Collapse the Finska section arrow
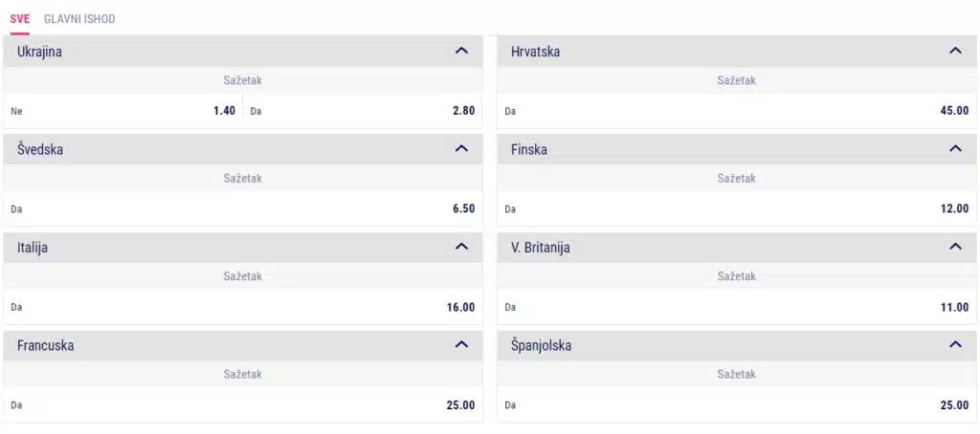 pos(955,148)
